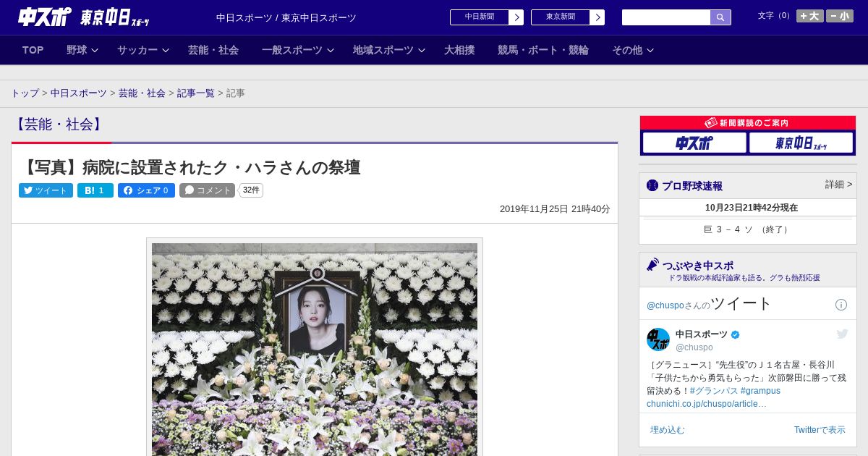Open the 東京新聞 link button
This screenshot has height=456, width=868.
coord(568,17)
